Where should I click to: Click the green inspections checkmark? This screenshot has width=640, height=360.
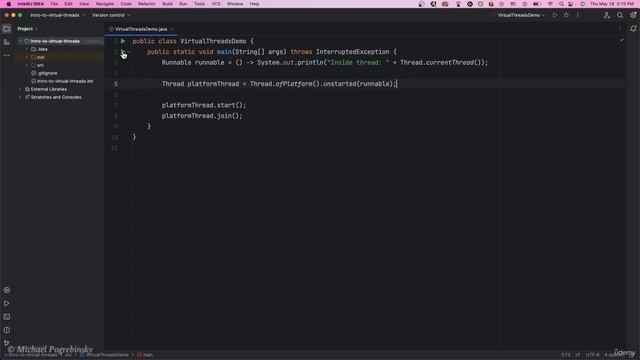click(x=622, y=40)
